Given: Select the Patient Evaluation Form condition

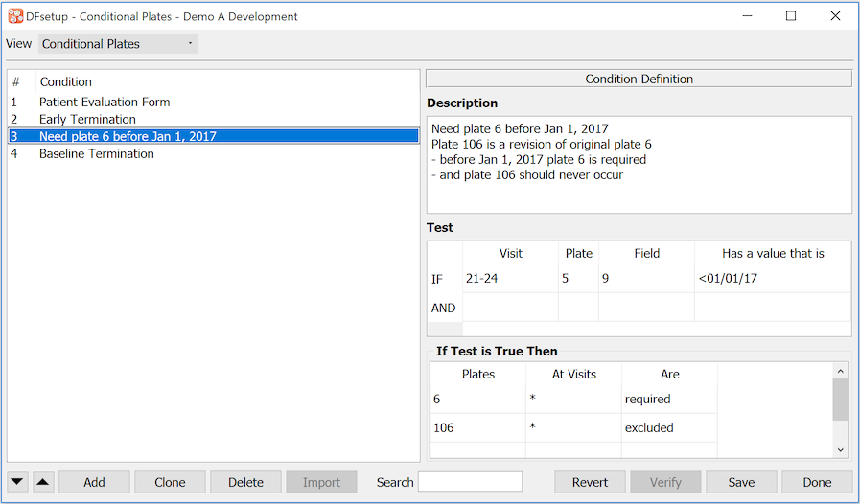Looking at the screenshot, I should [x=105, y=102].
